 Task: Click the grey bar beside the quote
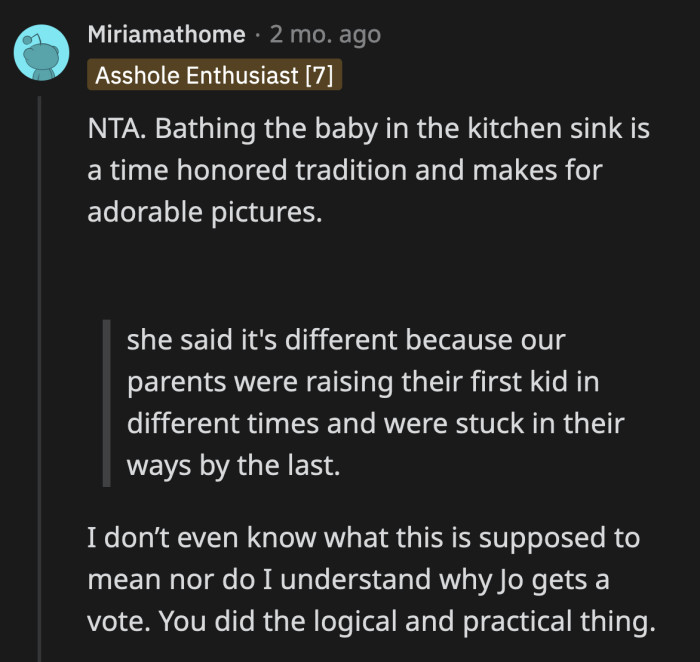click(107, 403)
